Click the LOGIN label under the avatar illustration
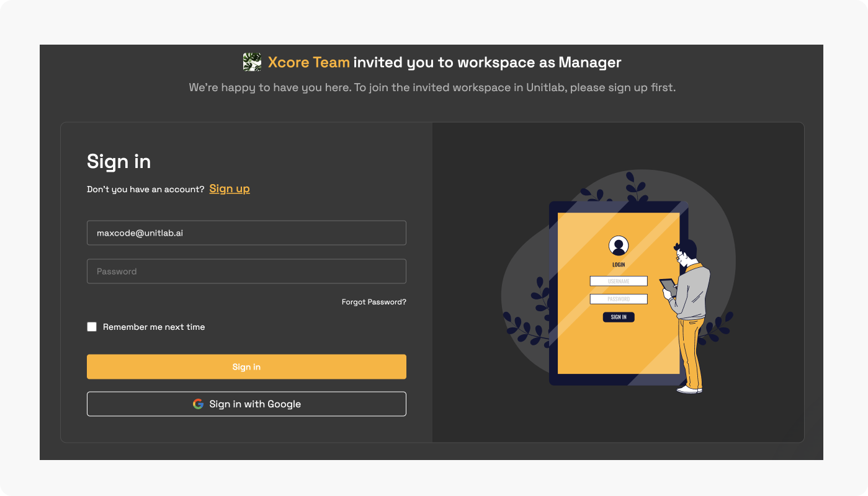 (618, 263)
